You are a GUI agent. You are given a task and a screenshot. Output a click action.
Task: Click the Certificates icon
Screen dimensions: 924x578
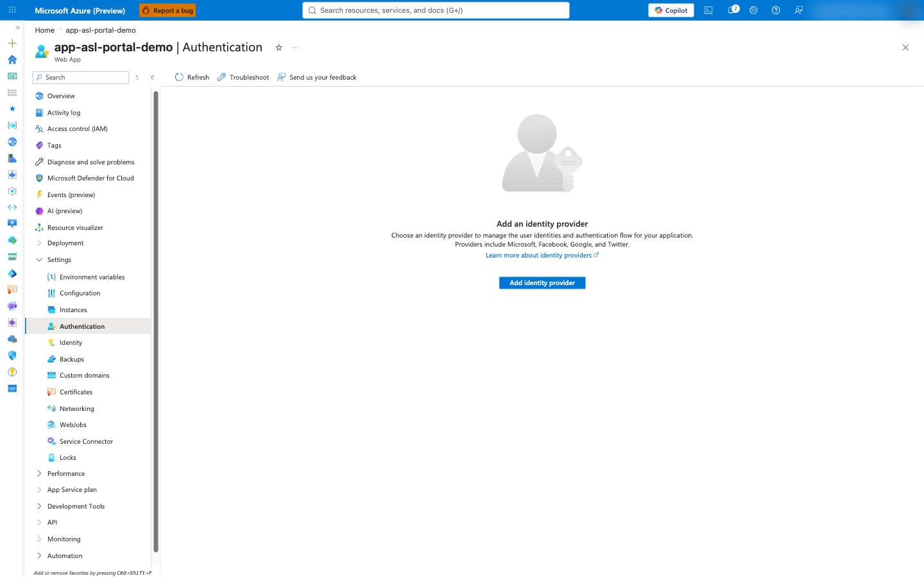point(51,392)
